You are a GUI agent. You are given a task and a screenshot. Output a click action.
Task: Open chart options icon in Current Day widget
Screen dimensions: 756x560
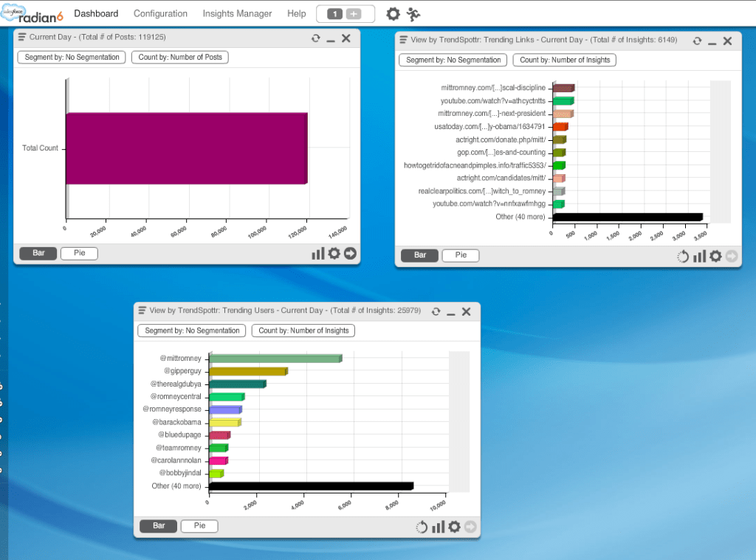[x=317, y=254]
